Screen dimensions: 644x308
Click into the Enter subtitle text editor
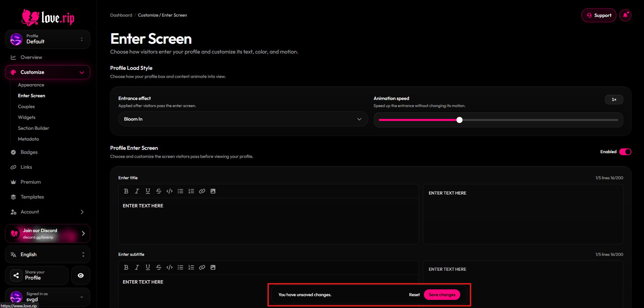pos(268,291)
